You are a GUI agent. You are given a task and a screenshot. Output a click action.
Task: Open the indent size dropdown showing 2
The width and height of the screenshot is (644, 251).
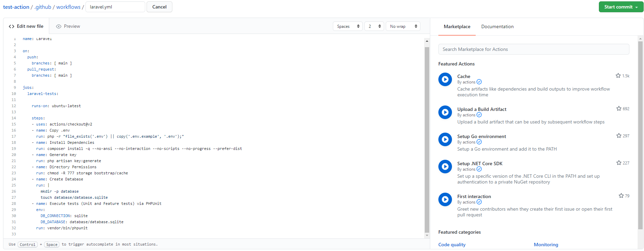tap(374, 26)
